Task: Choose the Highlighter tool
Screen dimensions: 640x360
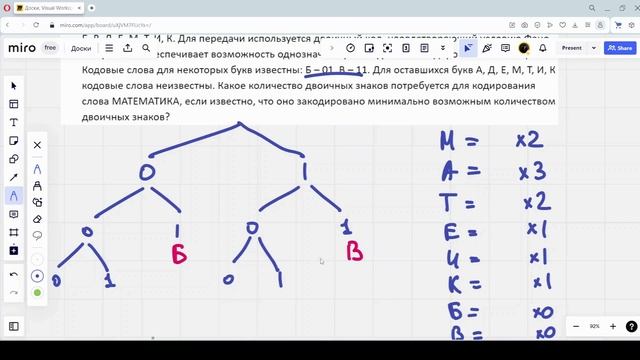Action: tap(37, 186)
